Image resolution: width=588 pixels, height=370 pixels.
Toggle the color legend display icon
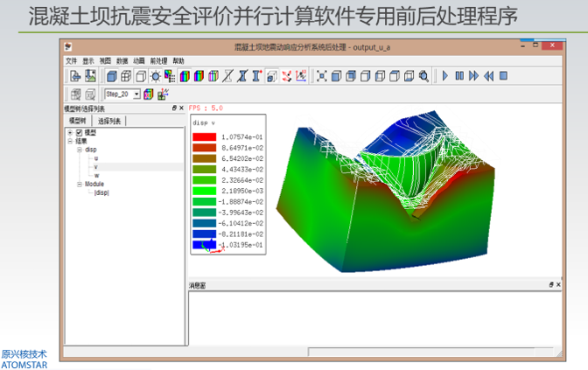coord(170,76)
